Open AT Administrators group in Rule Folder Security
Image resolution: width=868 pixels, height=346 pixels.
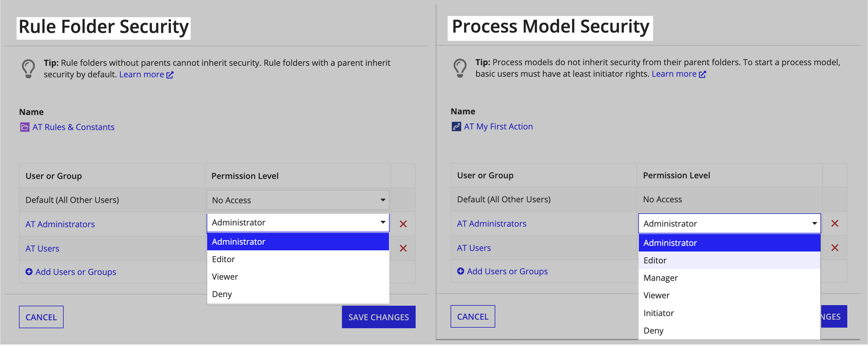pos(60,224)
